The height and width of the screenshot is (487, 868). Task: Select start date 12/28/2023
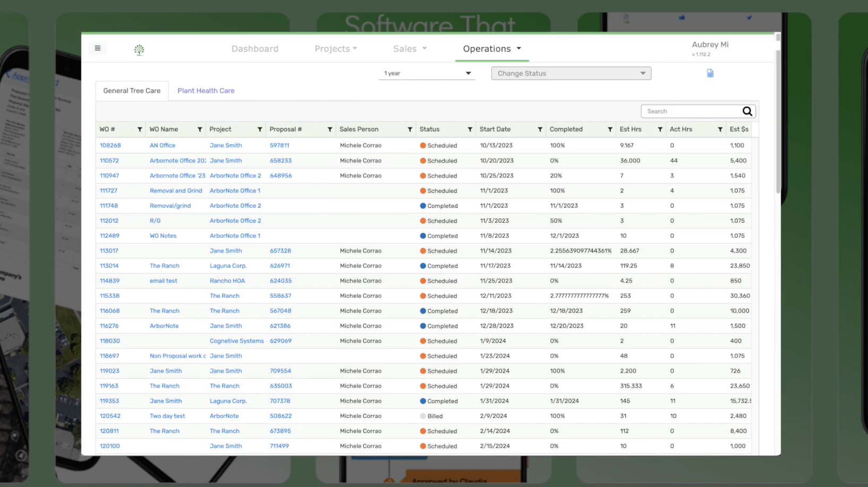pos(497,326)
